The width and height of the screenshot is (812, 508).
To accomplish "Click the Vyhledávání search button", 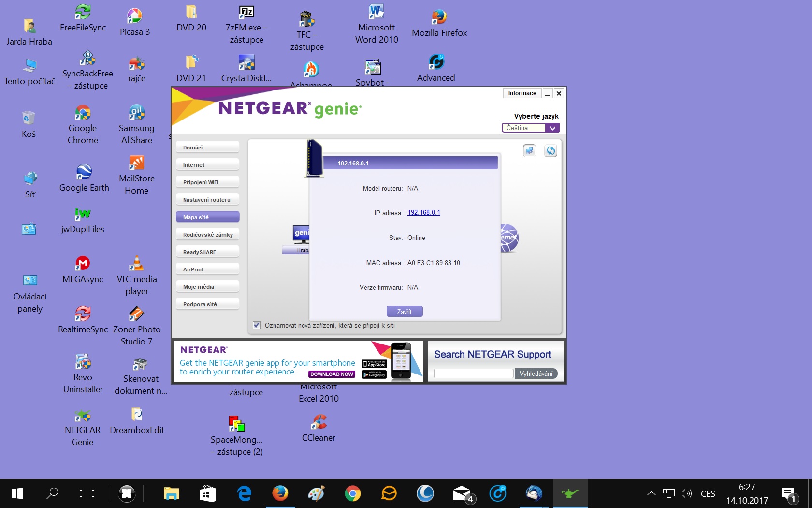I will pos(536,374).
